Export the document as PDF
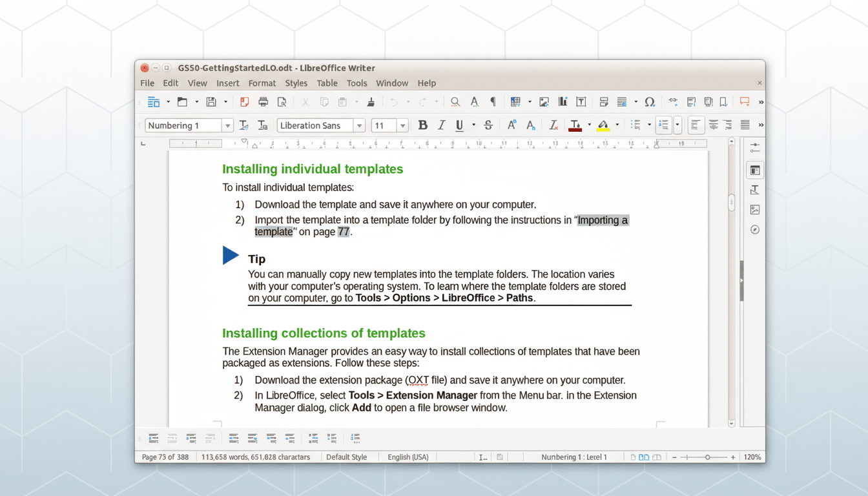Viewport: 868px width, 496px height. click(245, 101)
